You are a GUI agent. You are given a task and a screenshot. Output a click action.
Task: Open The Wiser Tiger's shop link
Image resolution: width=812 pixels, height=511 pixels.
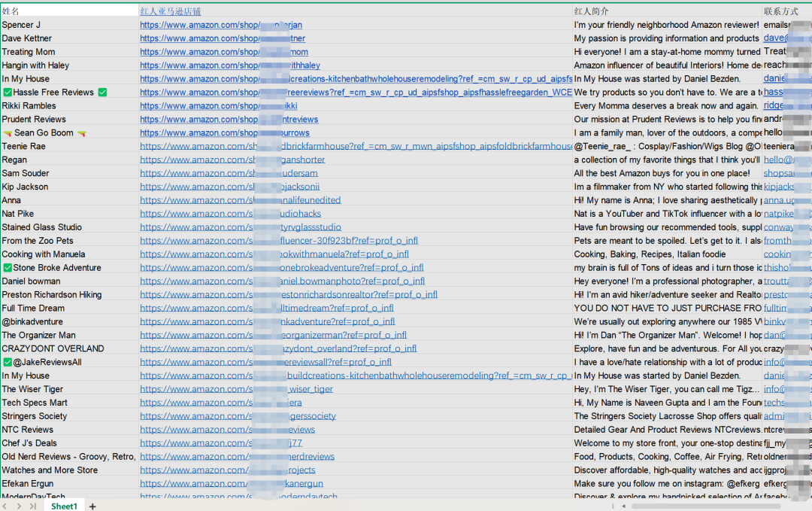(236, 389)
